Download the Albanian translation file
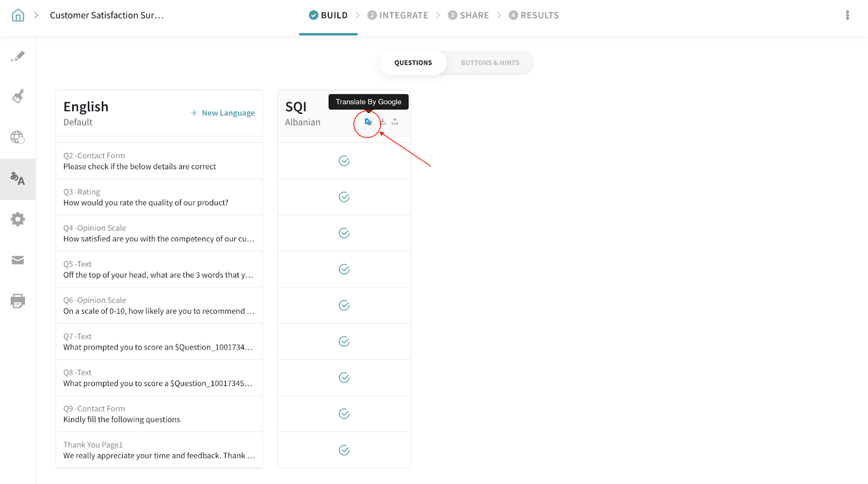Viewport: 868px width, 484px height. [x=383, y=122]
